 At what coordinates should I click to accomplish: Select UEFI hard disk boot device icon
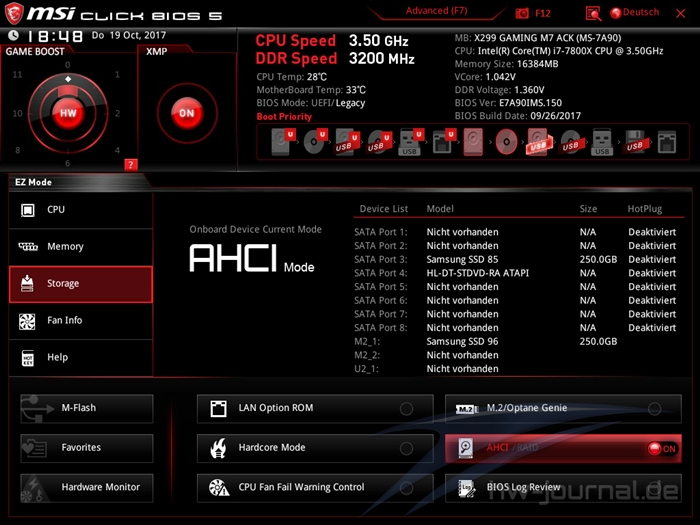(x=283, y=142)
